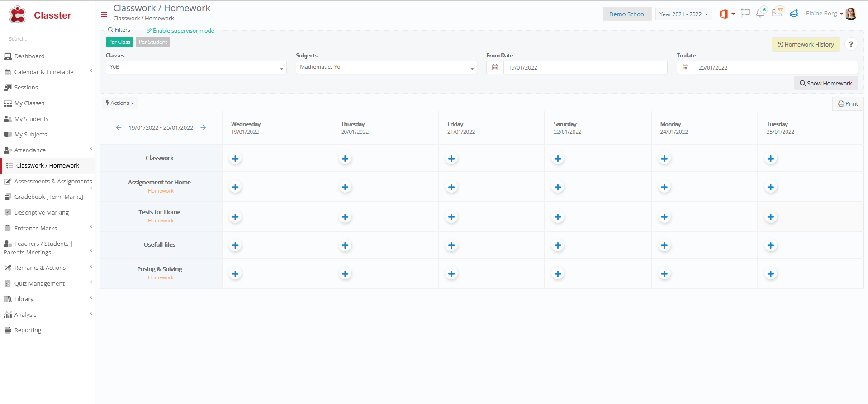Toggle the hamburger sidebar menu icon
Image resolution: width=868 pixels, height=404 pixels.
(x=104, y=14)
